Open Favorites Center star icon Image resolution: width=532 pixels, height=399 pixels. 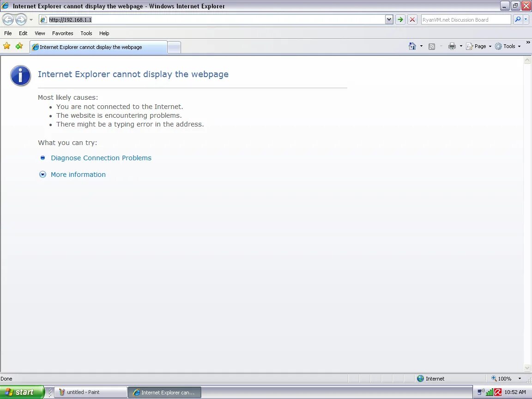[7, 46]
